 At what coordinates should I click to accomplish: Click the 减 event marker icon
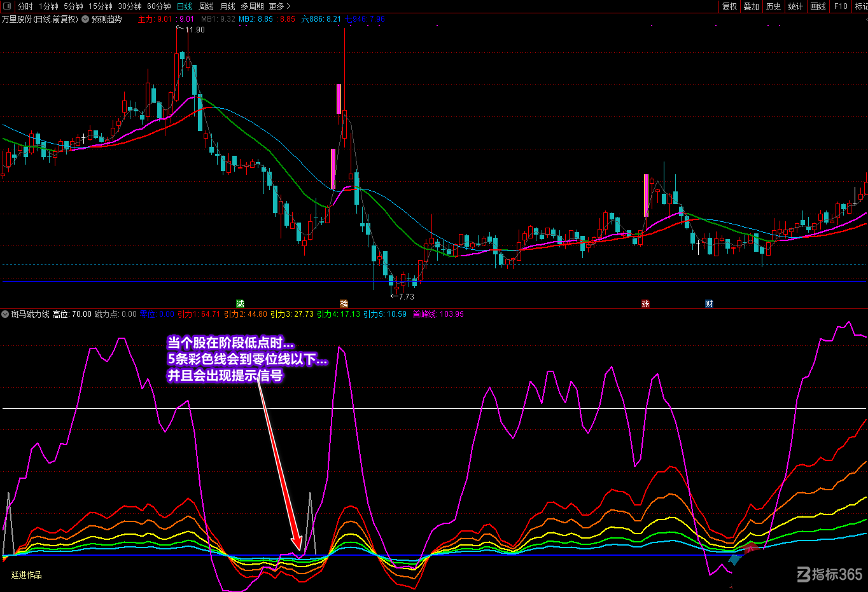tap(240, 304)
